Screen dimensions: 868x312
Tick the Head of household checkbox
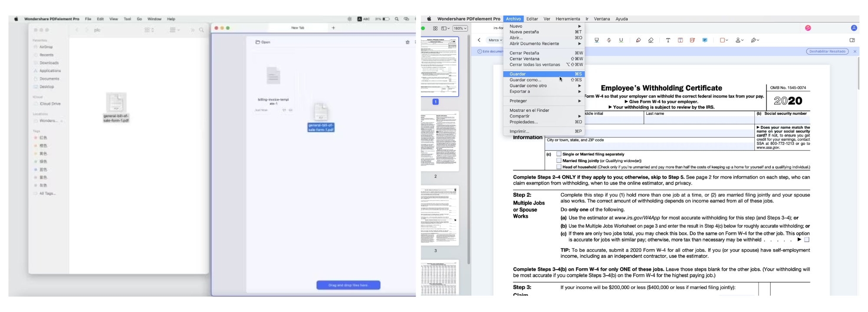pos(559,167)
